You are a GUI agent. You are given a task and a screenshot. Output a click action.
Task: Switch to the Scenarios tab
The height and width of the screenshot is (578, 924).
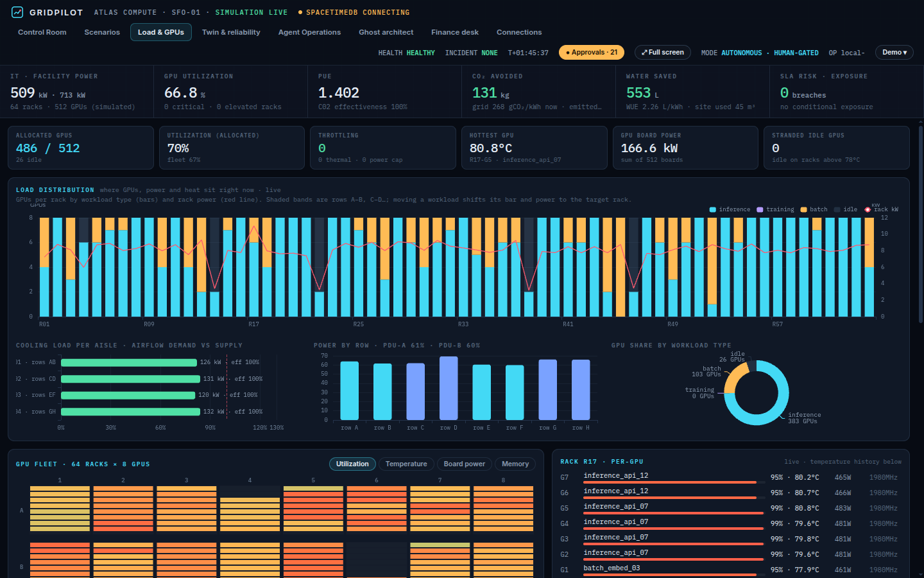pos(102,32)
